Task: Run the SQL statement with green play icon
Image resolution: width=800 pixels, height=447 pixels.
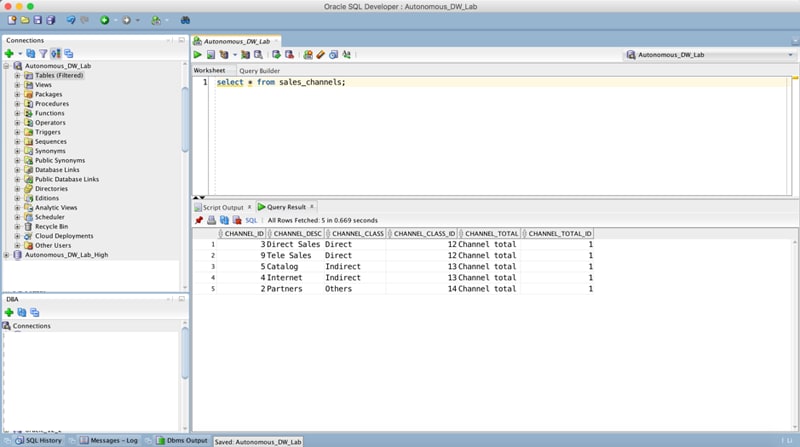Action: [198, 55]
